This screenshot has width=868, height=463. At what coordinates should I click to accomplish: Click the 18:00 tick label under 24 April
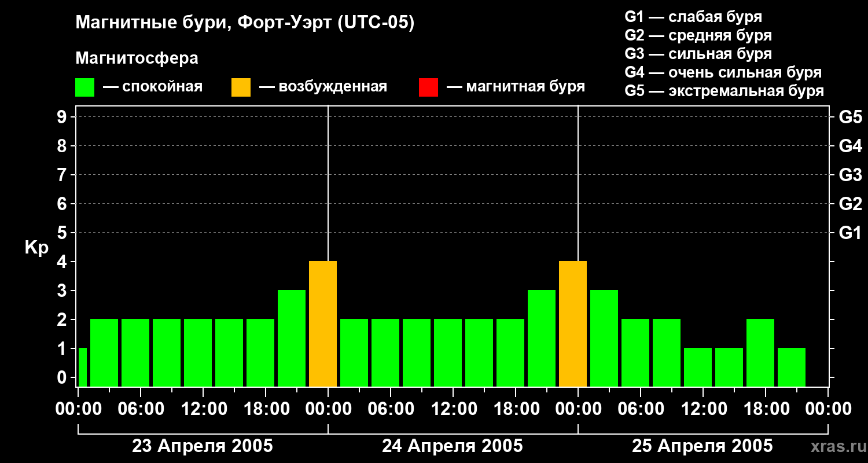coord(516,409)
